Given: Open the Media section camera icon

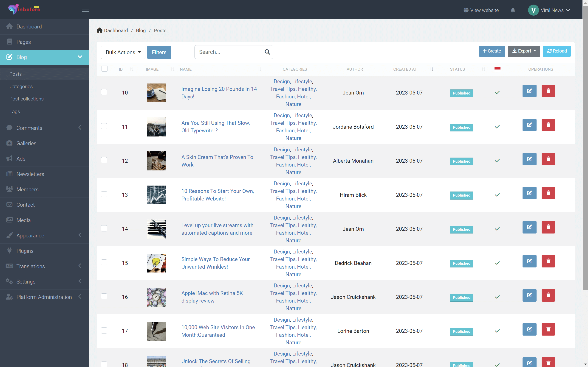Looking at the screenshot, I should coord(9,220).
